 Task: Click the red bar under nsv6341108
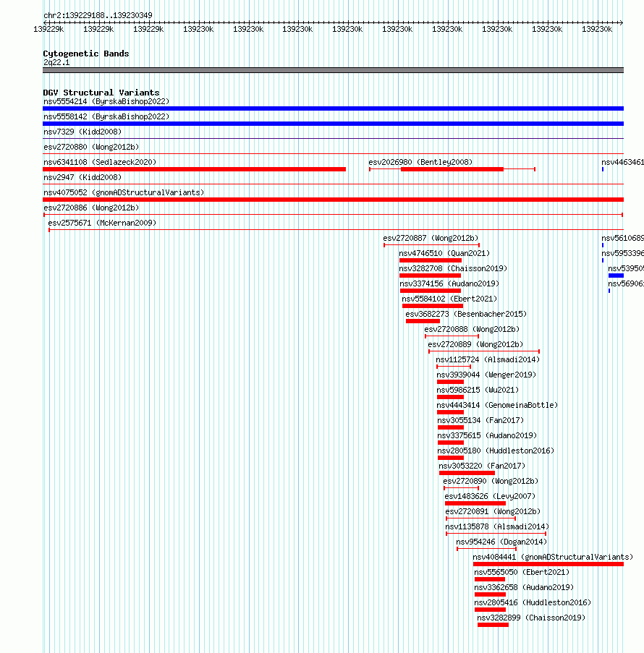[194, 169]
